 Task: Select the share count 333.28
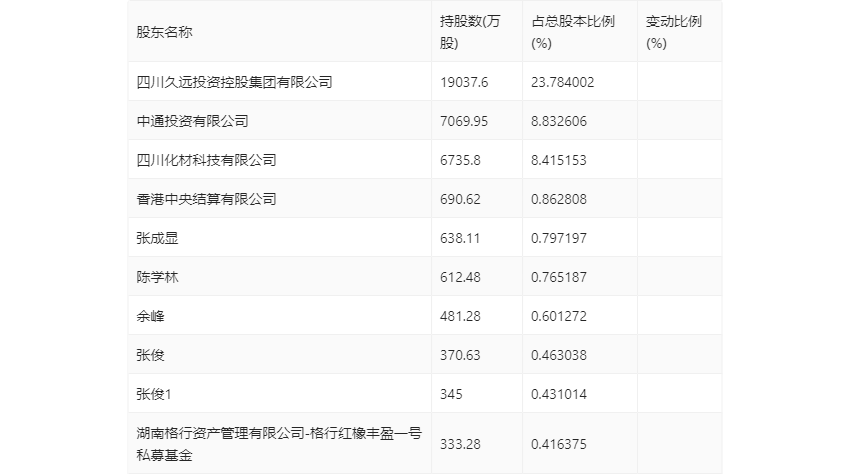(460, 444)
